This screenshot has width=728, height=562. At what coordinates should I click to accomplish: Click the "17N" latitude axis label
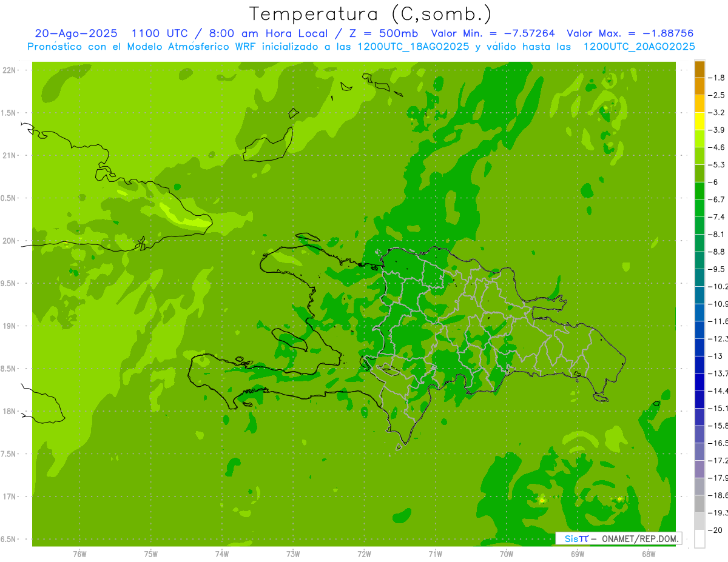click(9, 497)
